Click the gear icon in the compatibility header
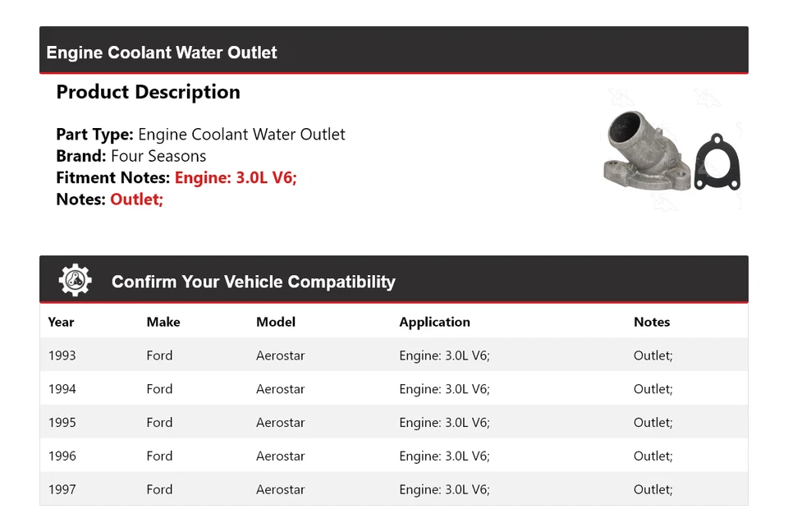 (x=75, y=281)
